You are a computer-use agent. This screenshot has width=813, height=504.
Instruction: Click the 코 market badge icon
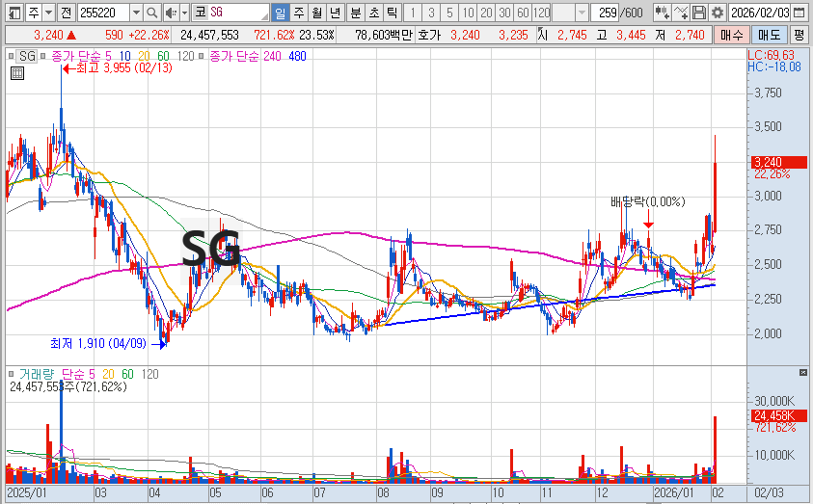[x=201, y=13]
